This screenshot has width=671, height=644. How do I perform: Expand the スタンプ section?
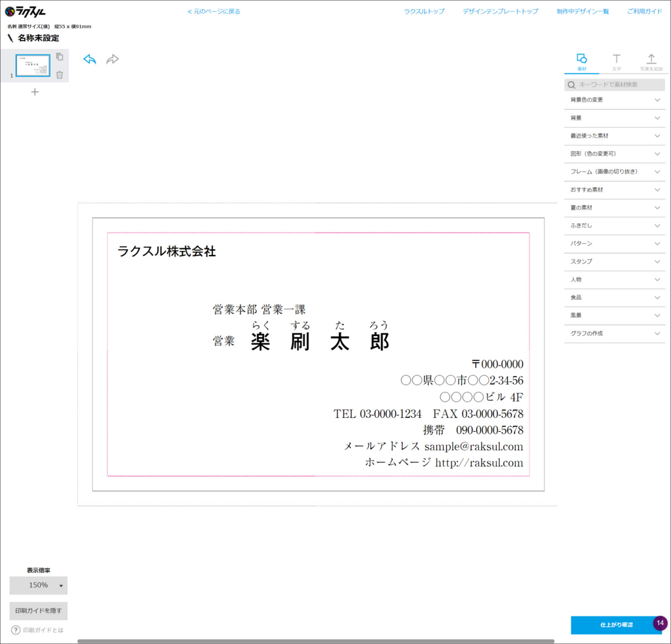615,261
